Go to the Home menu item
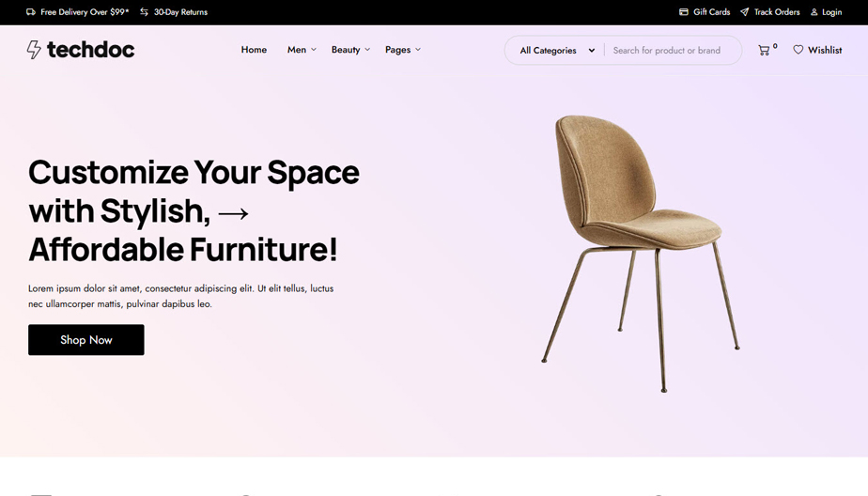Viewport: 868px width, 496px height. [x=254, y=49]
